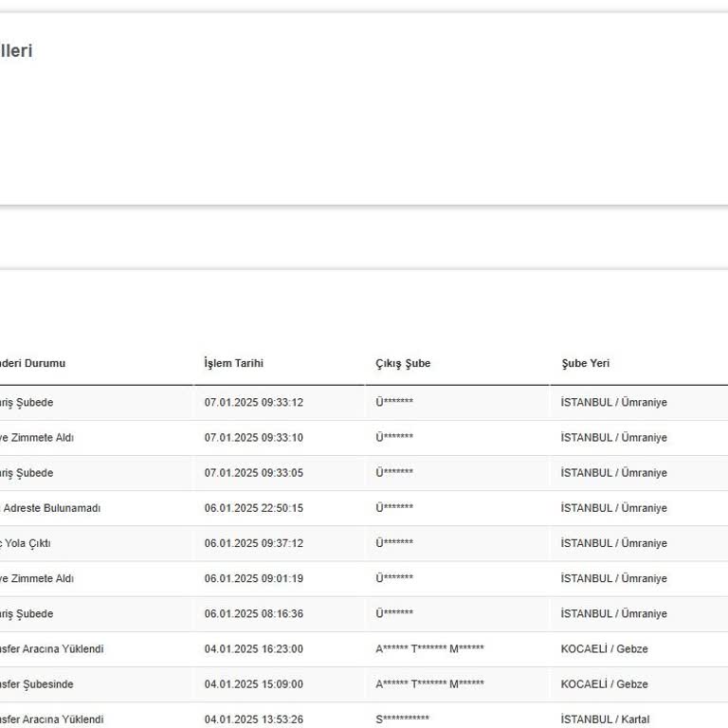This screenshot has height=728, width=728.
Task: Click İSTANBUL / Ümraniye in 07.01.2025 09:33:05 row
Action: pos(614,473)
